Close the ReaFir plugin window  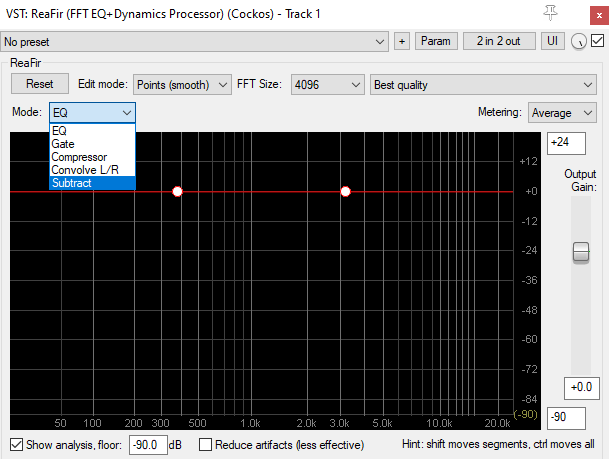tap(599, 16)
